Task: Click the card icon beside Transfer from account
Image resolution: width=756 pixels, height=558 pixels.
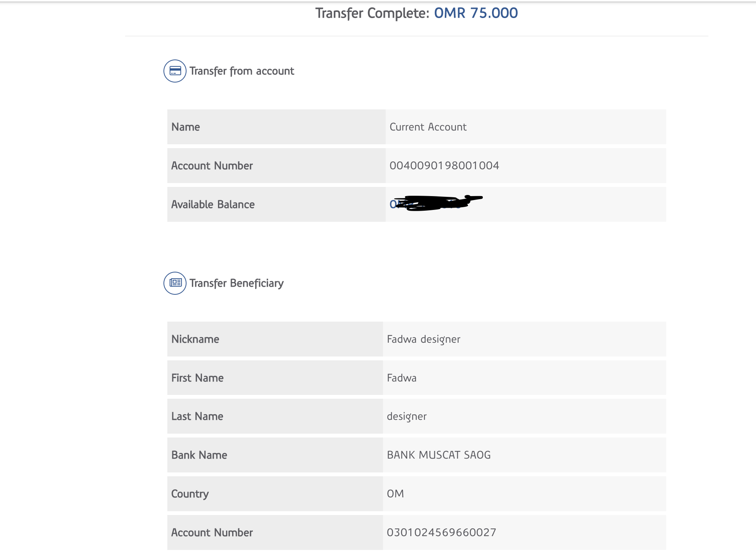Action: (x=175, y=71)
